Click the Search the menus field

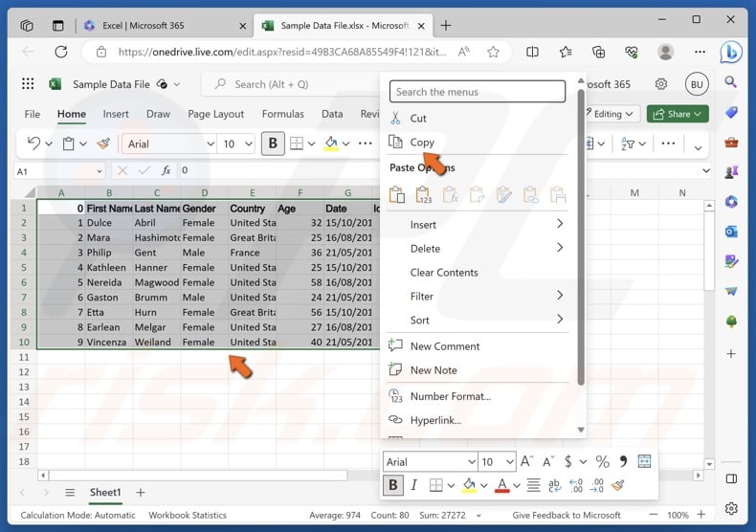tap(478, 92)
